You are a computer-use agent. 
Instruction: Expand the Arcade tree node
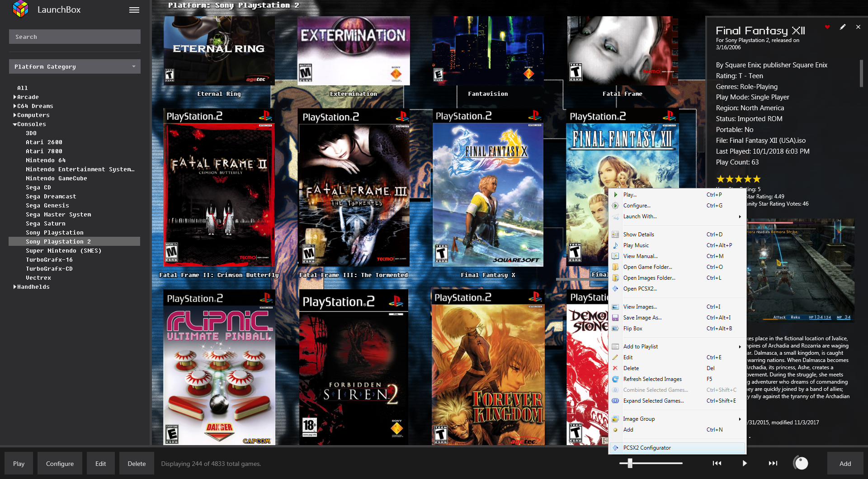click(15, 97)
